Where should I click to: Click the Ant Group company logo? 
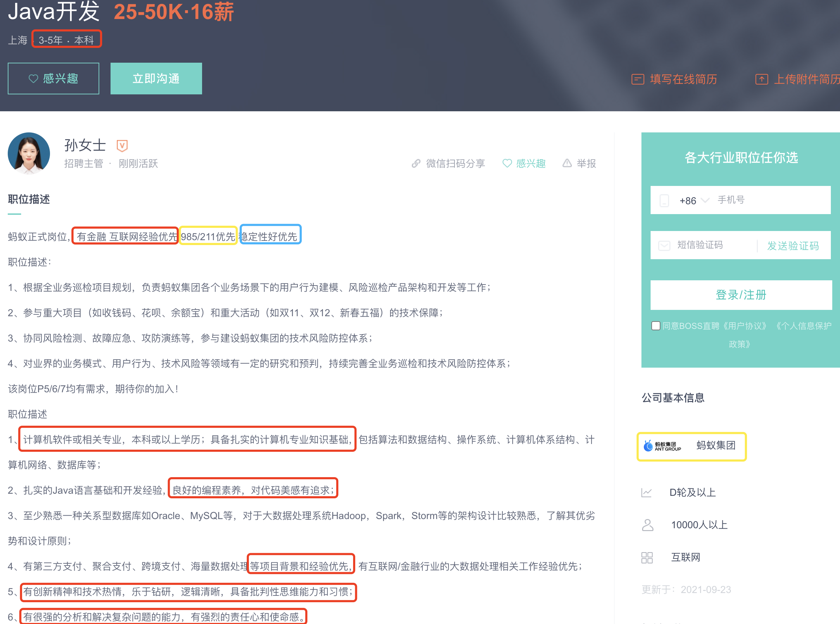(662, 446)
